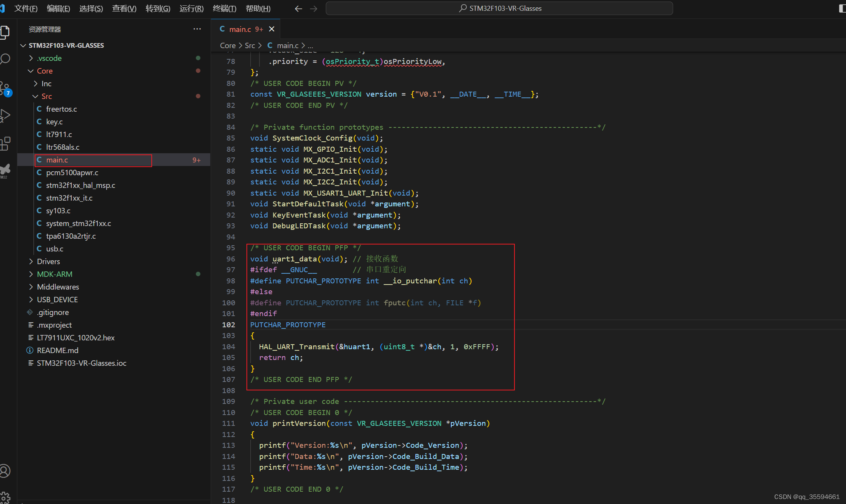846x504 pixels.
Task: Open the Explorer view in activity bar
Action: [x=5, y=32]
